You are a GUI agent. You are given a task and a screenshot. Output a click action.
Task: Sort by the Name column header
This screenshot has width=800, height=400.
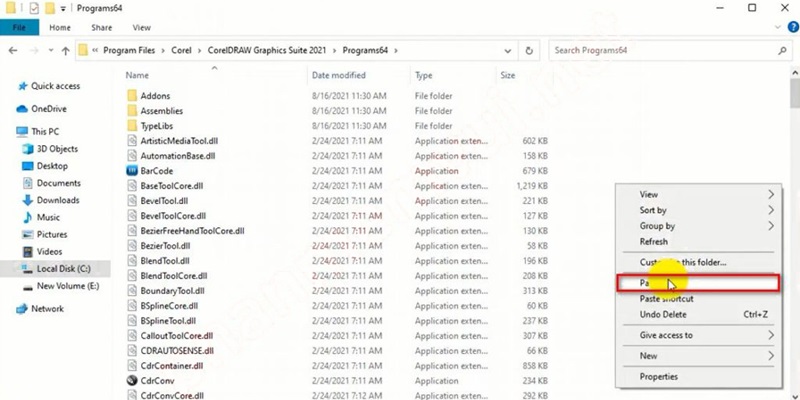coord(137,75)
